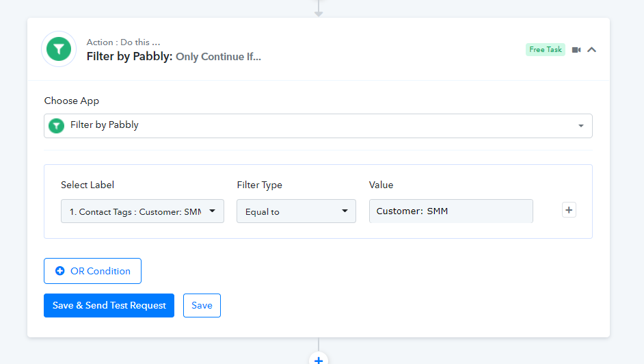The width and height of the screenshot is (644, 364).
Task: Click the Choose App label
Action: tap(72, 101)
